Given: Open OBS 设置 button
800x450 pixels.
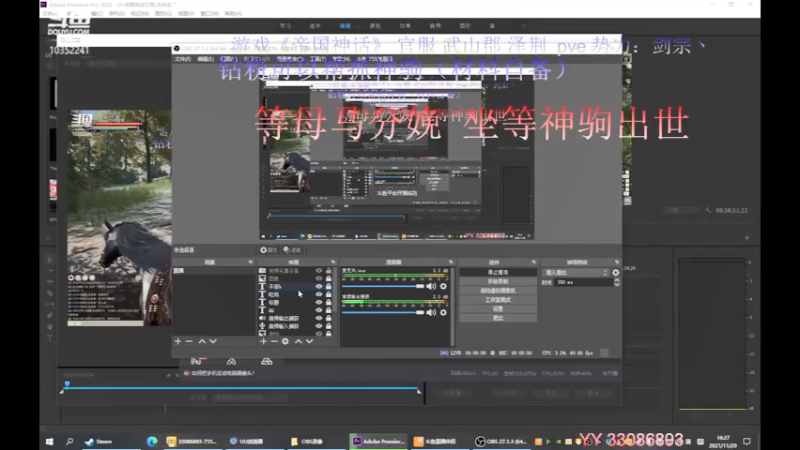Looking at the screenshot, I should coord(498,309).
